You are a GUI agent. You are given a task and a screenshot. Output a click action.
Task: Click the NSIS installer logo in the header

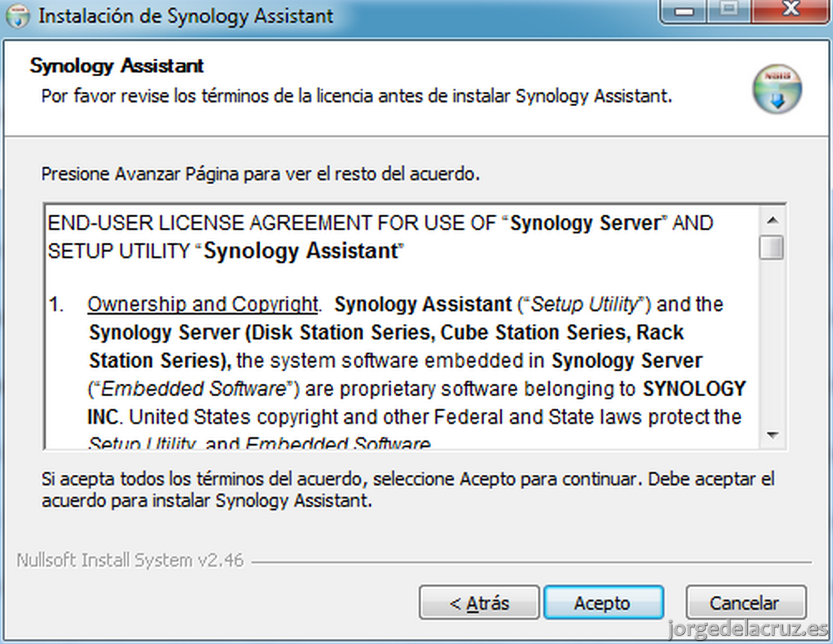click(x=777, y=89)
